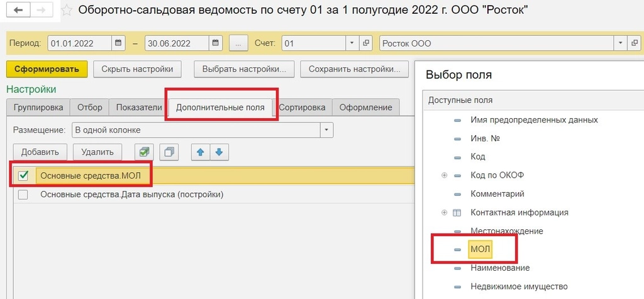644x299 pixels.
Task: Uncheck the Основные средства.МОЛ checkbox
Action: coord(23,176)
